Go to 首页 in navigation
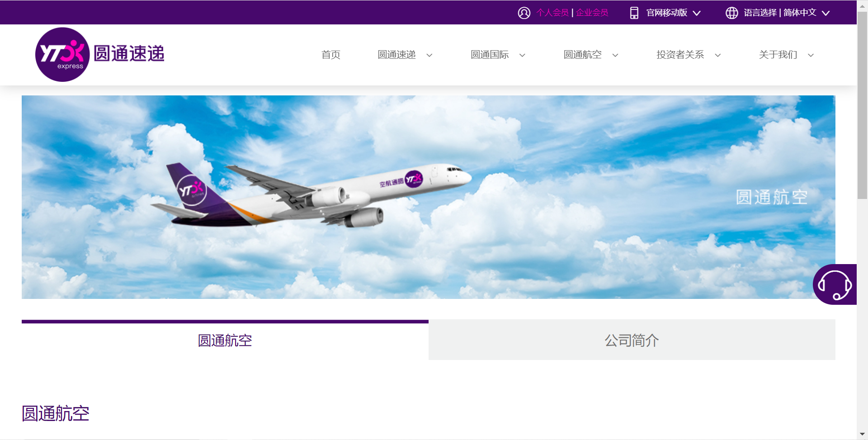Screen dimensions: 868x440 331,55
